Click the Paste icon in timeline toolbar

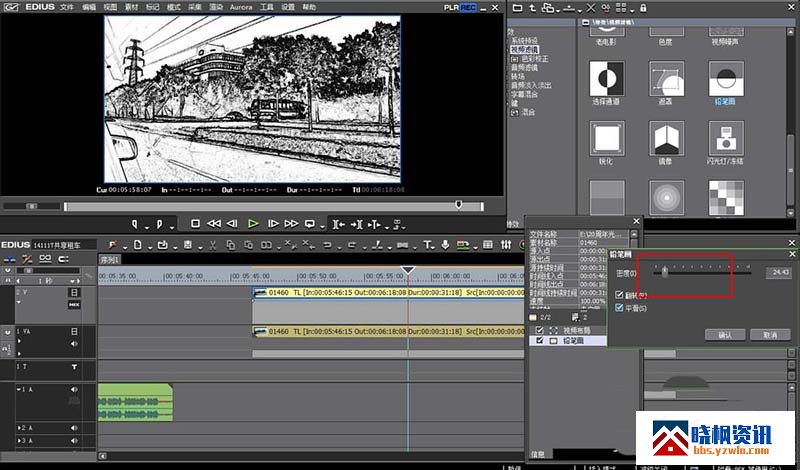248,245
